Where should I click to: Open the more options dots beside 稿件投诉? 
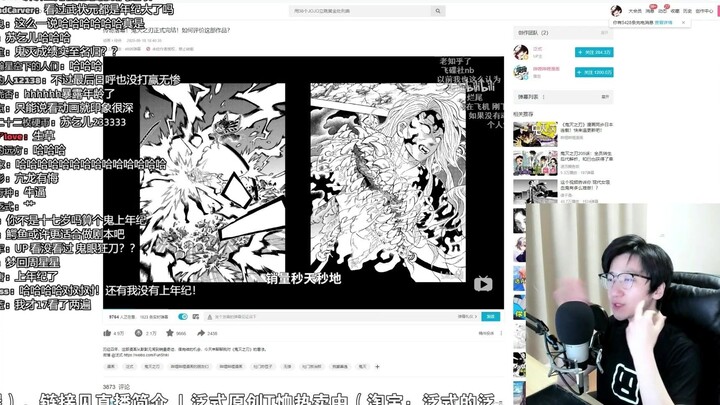(501, 333)
